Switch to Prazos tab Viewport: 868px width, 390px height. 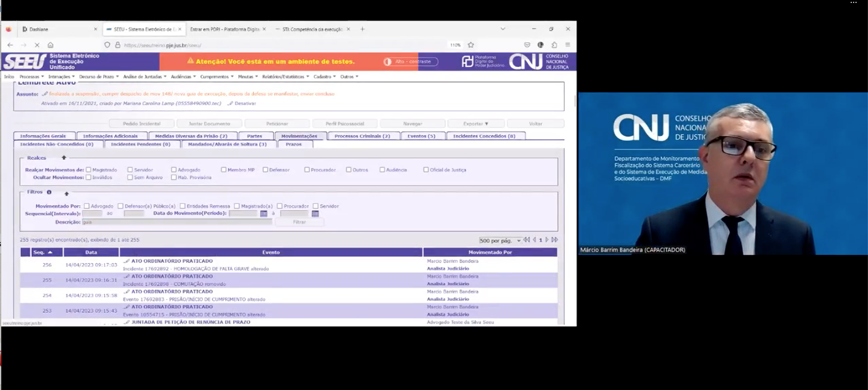tap(294, 144)
